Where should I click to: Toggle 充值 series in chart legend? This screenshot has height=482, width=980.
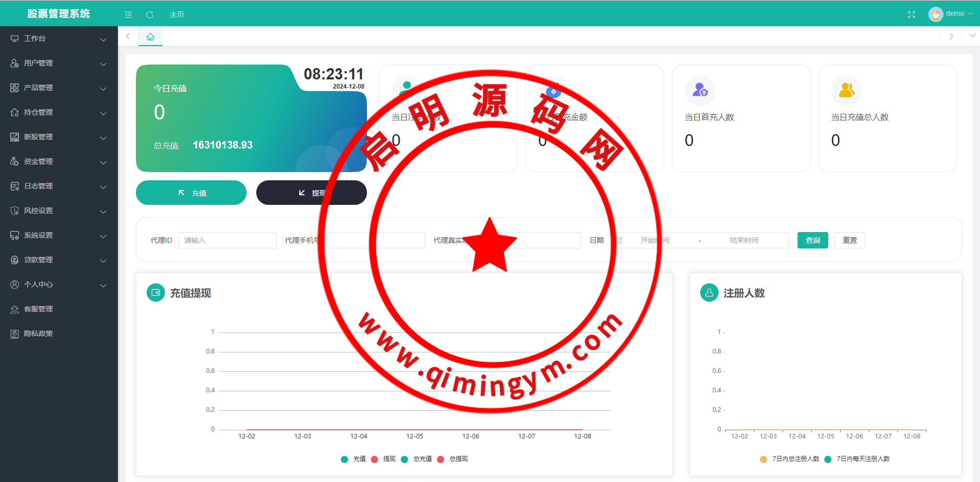coord(353,459)
